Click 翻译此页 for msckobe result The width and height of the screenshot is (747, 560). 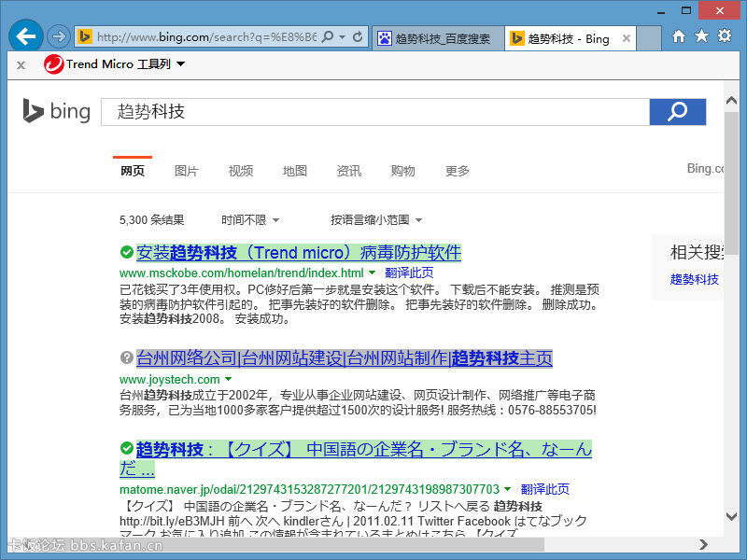click(x=409, y=273)
